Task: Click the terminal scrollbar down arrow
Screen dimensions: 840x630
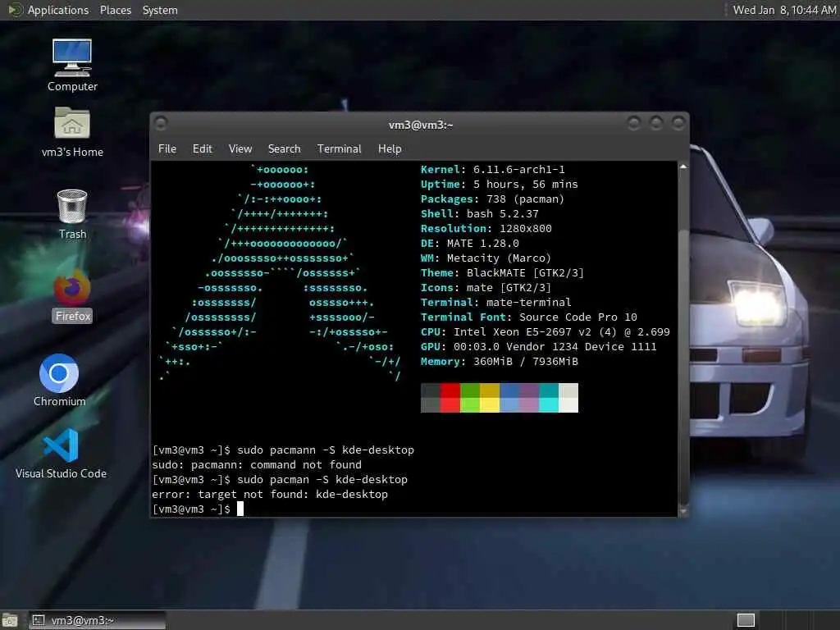Action: pos(683,511)
